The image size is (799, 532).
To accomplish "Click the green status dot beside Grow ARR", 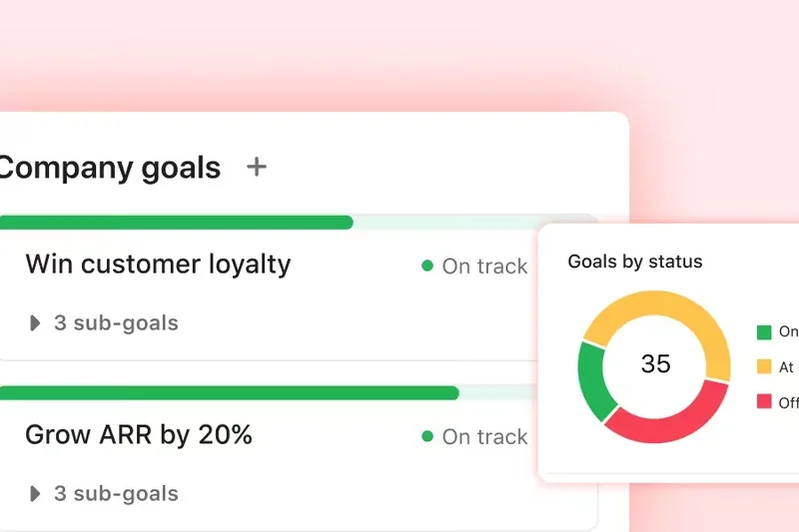I will [x=427, y=436].
